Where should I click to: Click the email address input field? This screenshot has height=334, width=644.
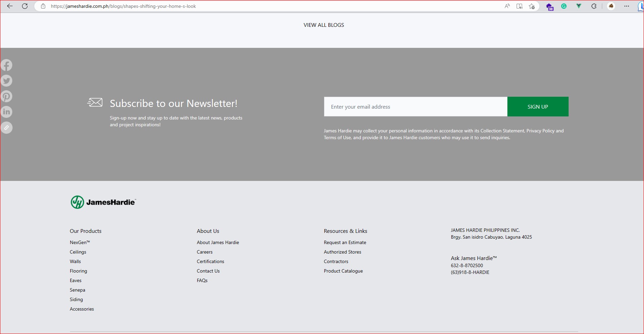(415, 107)
